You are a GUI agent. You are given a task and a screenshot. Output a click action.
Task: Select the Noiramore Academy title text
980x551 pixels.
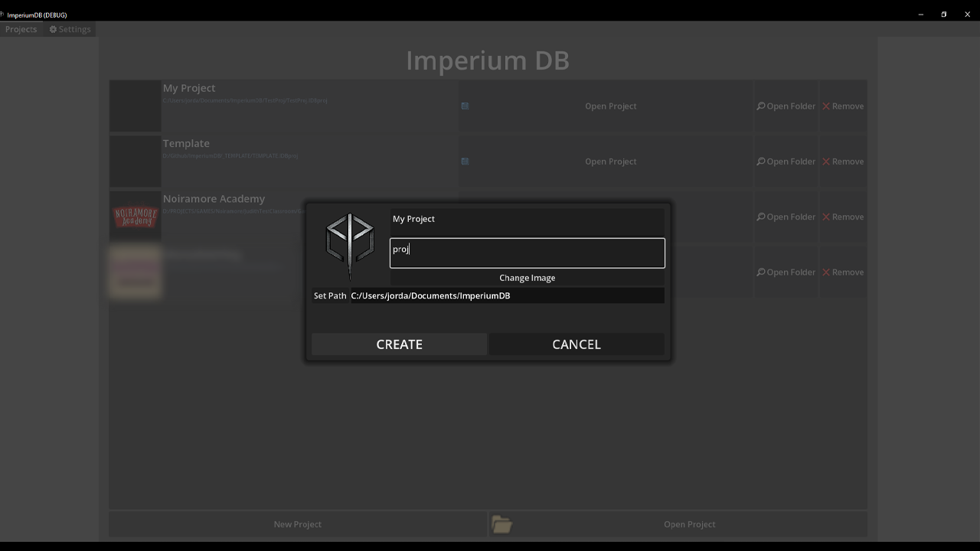214,198
